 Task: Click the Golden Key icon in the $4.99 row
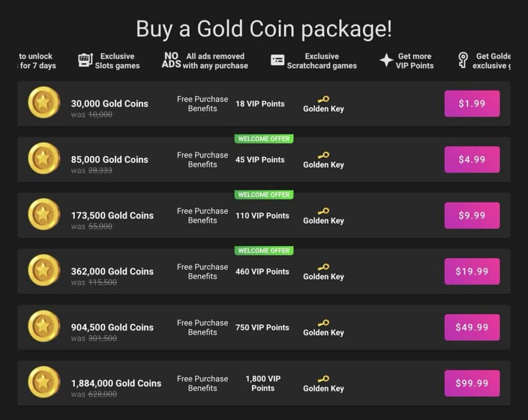324,155
